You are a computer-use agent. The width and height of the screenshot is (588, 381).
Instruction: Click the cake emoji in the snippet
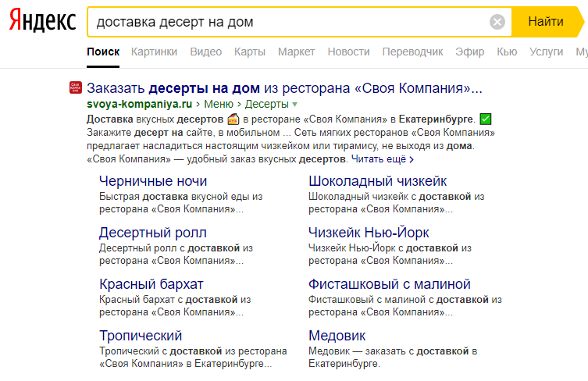pyautogui.click(x=233, y=119)
